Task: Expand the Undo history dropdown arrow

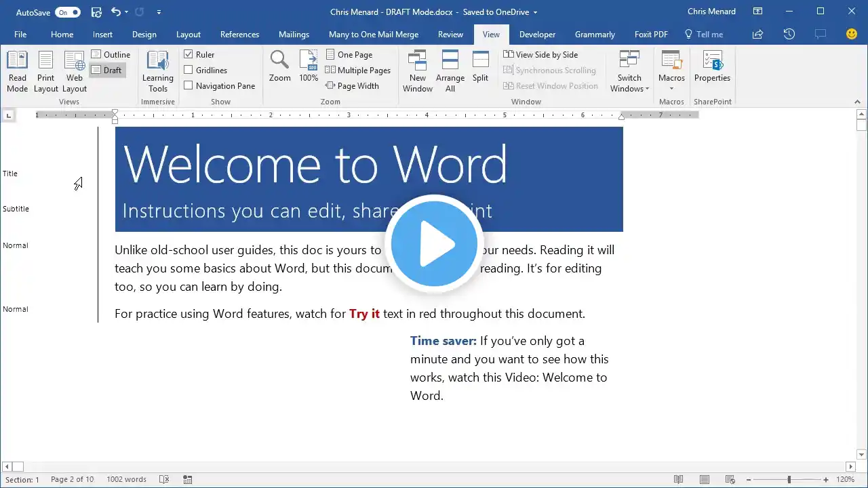Action: click(126, 12)
